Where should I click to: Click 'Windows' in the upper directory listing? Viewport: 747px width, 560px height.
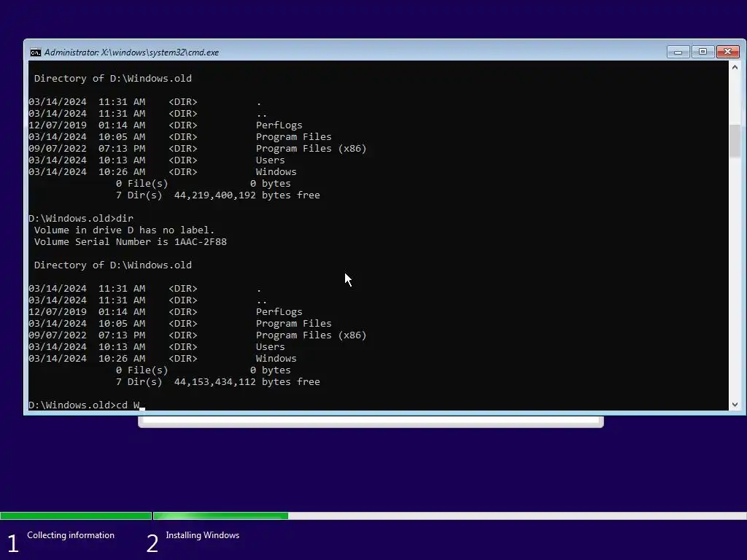coord(276,172)
